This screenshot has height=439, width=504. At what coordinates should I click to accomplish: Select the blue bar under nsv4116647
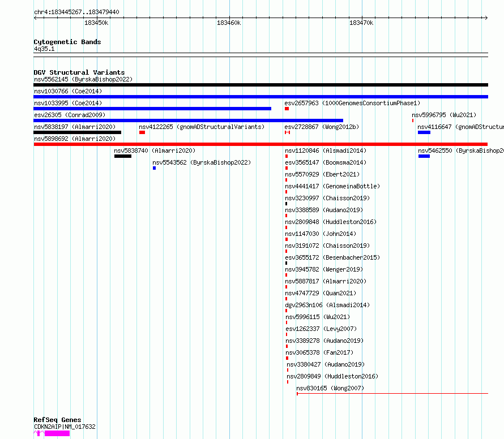424,132
